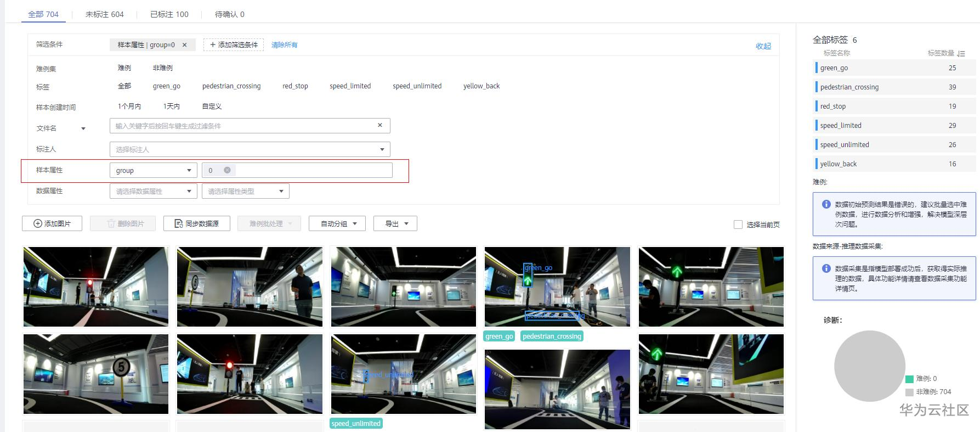Expand the 自动分组 dropdown button
The width and height of the screenshot is (980, 432).
(x=337, y=223)
